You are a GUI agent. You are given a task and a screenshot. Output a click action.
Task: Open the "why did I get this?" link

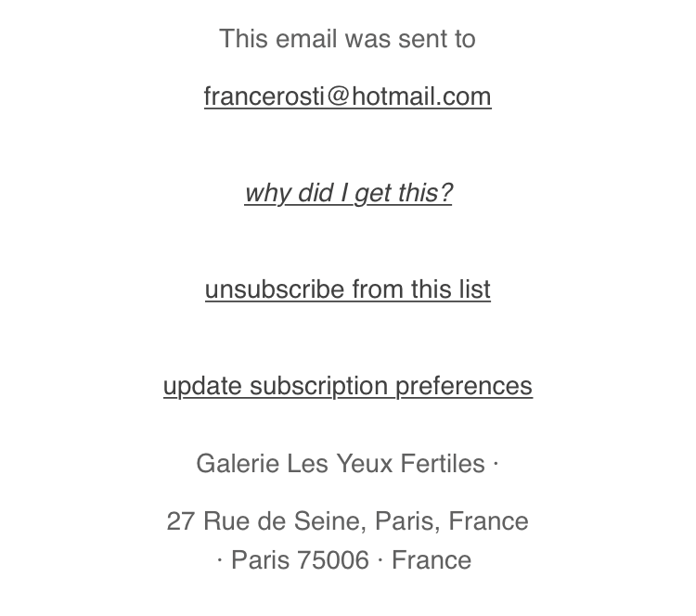click(x=348, y=193)
